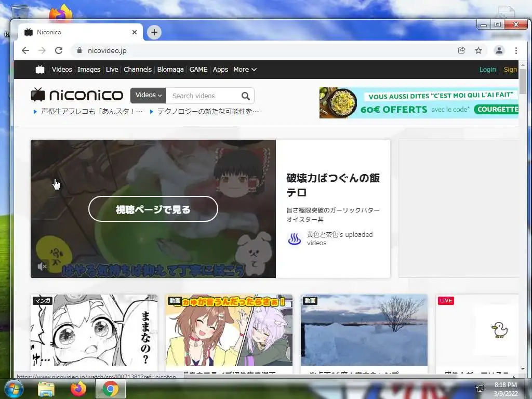Screen dimensions: 532x399
Task: Open the Chrome profile avatar icon
Action: [x=499, y=50]
